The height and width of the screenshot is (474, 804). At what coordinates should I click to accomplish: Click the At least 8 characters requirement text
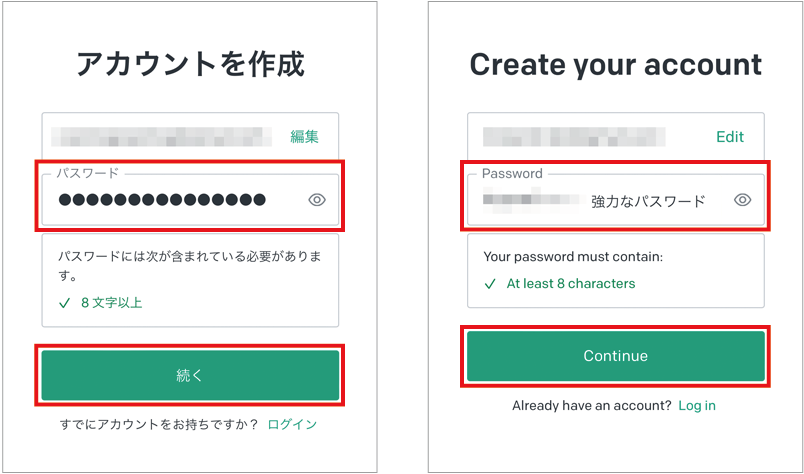click(x=571, y=283)
